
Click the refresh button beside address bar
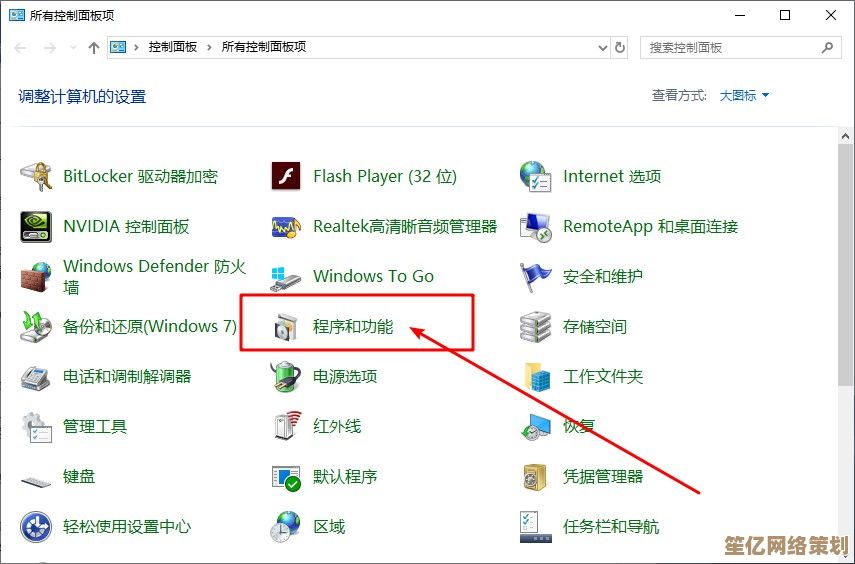621,47
